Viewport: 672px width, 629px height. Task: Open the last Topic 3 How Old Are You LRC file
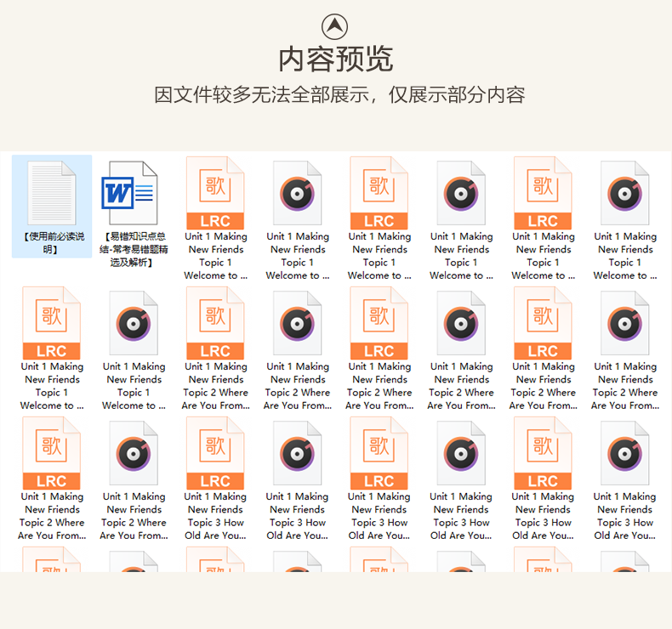click(x=543, y=479)
